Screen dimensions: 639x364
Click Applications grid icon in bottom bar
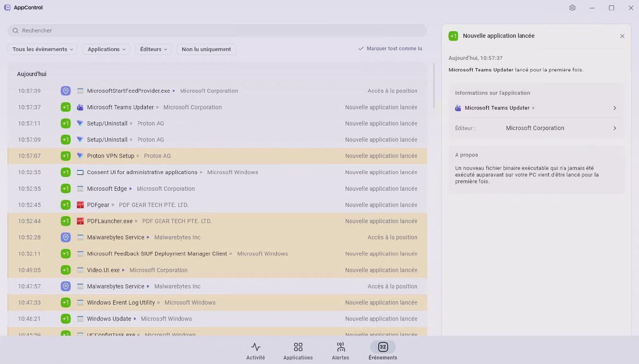298,347
